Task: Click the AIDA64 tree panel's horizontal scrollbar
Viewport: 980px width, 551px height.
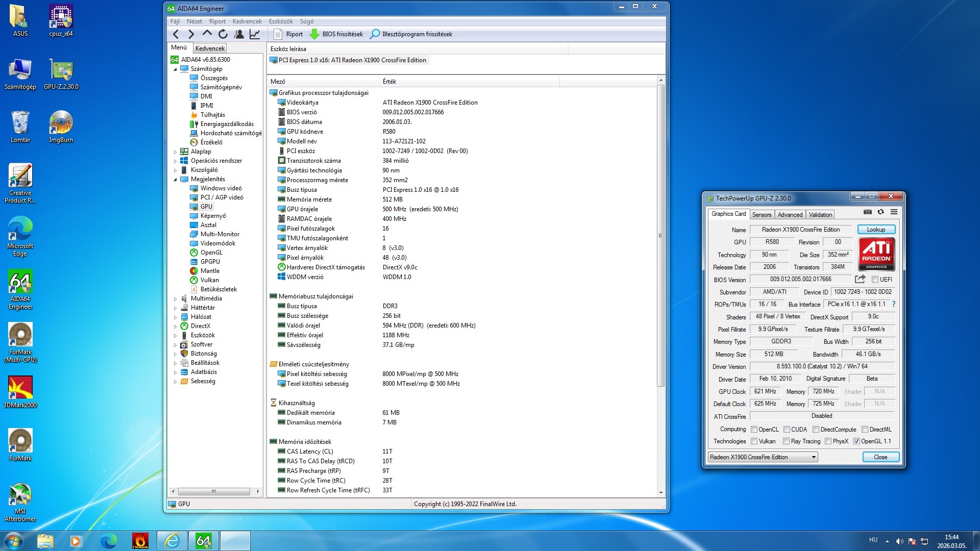Action: click(x=214, y=491)
